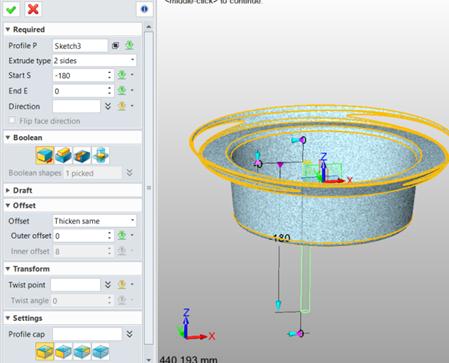Confirm the extrude with the green checkmark

pyautogui.click(x=11, y=9)
